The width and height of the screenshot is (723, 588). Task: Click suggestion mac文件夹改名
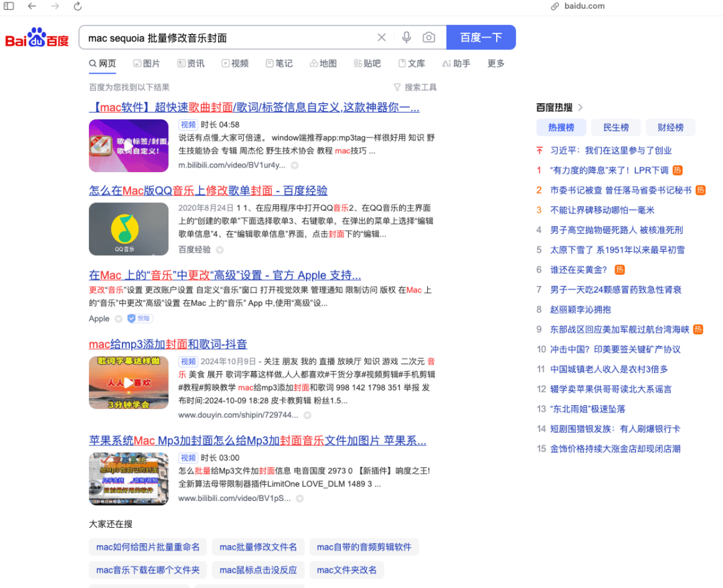point(347,570)
